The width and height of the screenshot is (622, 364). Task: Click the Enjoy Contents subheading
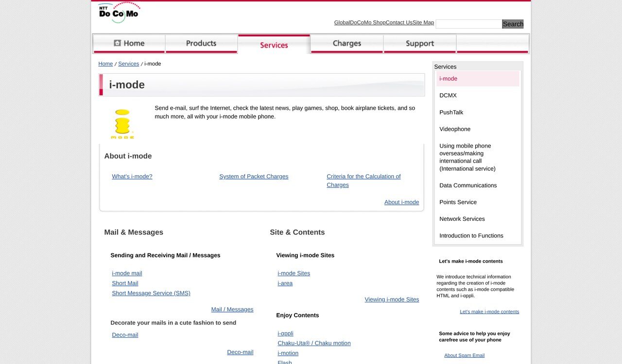(x=297, y=315)
